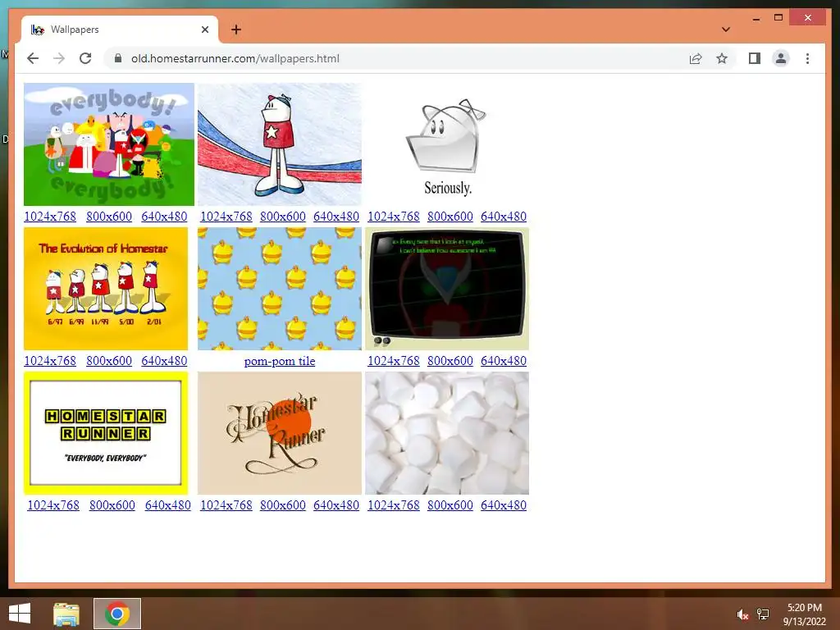Viewport: 840px width, 630px height.
Task: Open the browser side panel
Action: pyautogui.click(x=755, y=58)
